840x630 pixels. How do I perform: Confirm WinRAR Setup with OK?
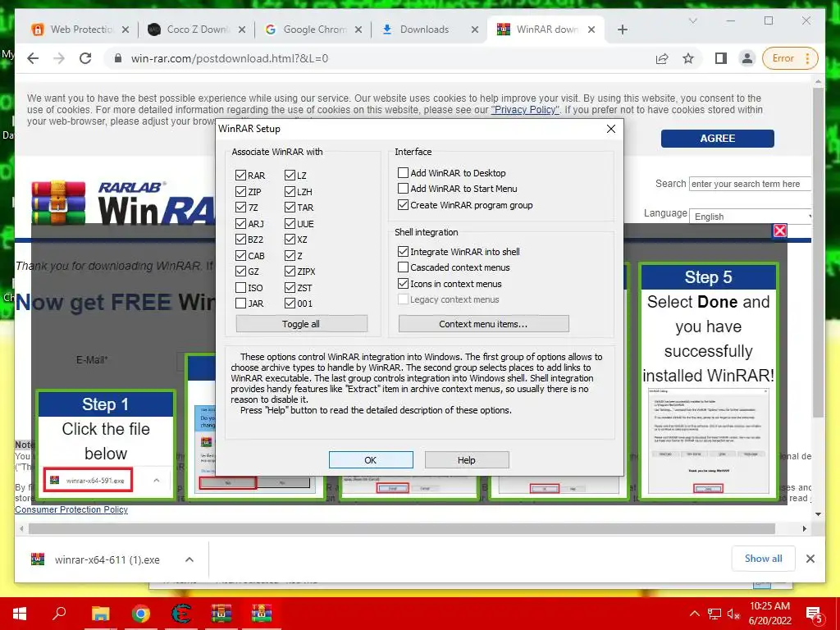371,459
